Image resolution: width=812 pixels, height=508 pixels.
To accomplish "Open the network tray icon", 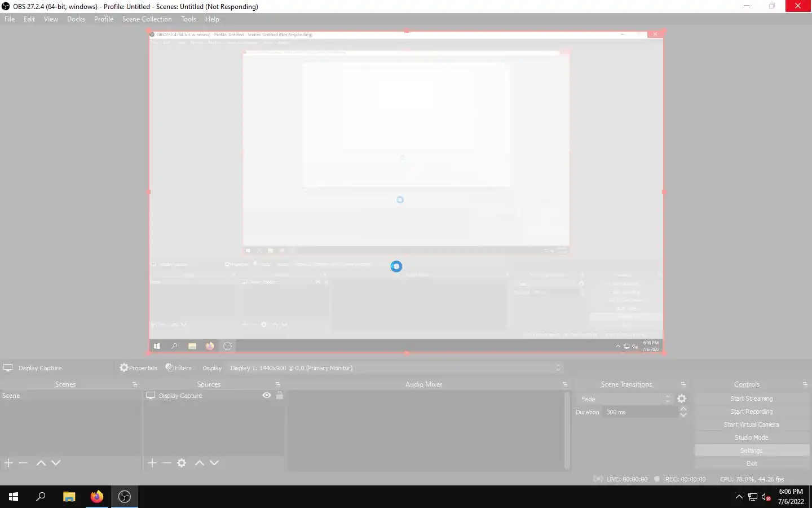I will (753, 497).
